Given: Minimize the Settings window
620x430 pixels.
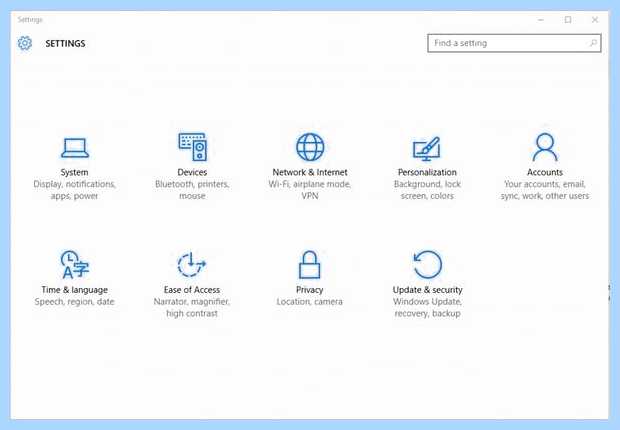Looking at the screenshot, I should pos(541,19).
